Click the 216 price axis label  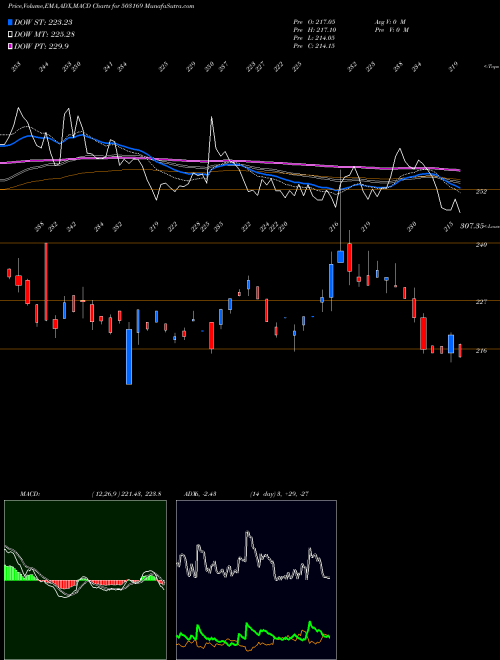pos(481,351)
